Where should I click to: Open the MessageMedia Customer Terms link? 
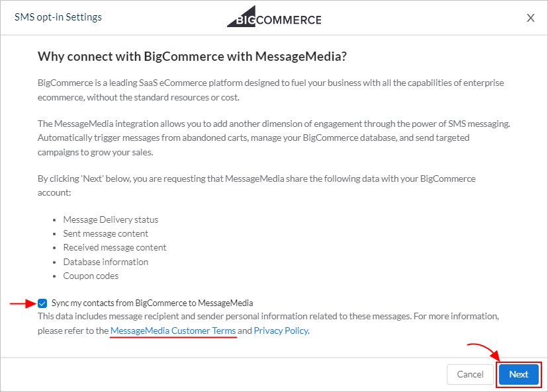point(173,331)
